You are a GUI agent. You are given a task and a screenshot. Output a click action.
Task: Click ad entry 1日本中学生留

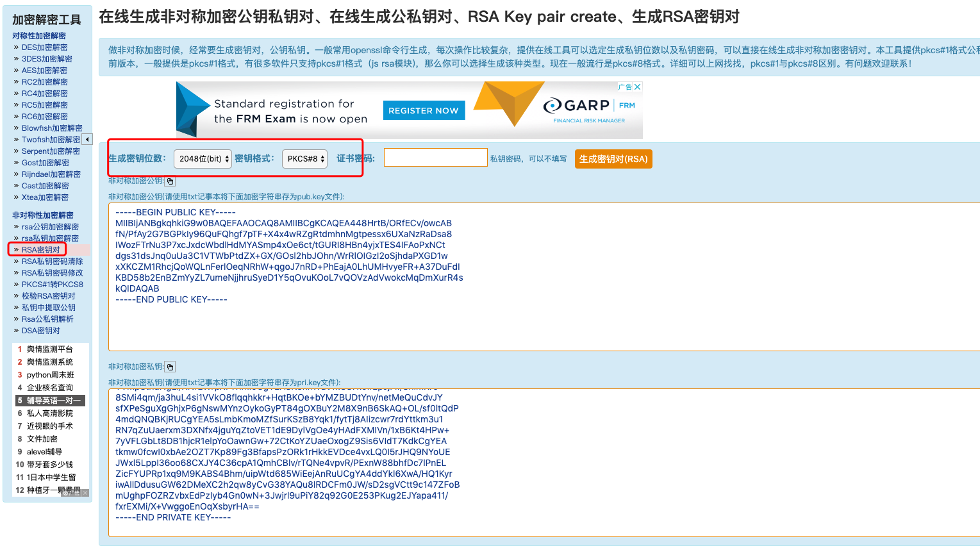pyautogui.click(x=50, y=477)
